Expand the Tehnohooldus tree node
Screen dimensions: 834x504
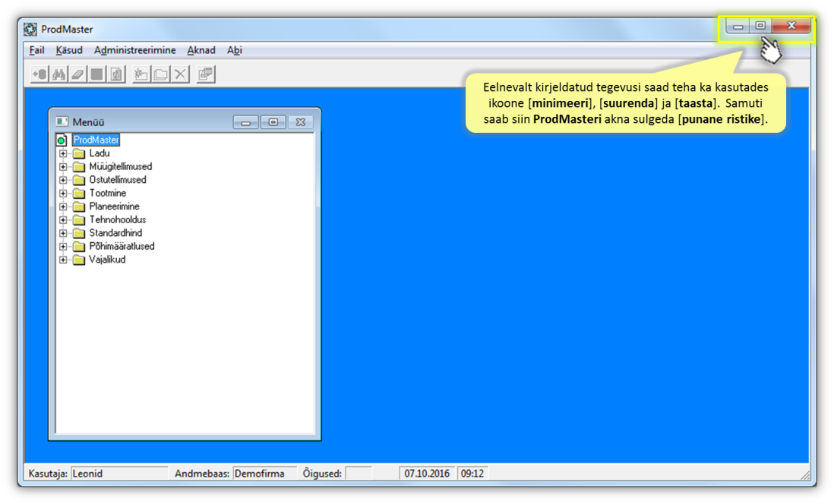[63, 220]
